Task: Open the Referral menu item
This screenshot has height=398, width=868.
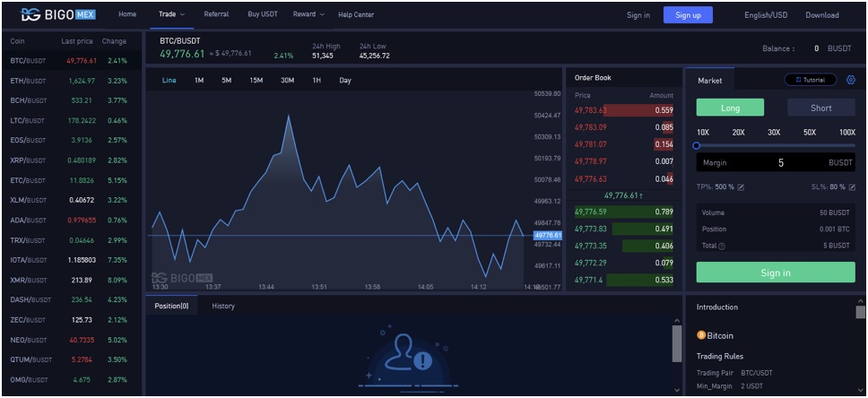Action: pyautogui.click(x=216, y=14)
